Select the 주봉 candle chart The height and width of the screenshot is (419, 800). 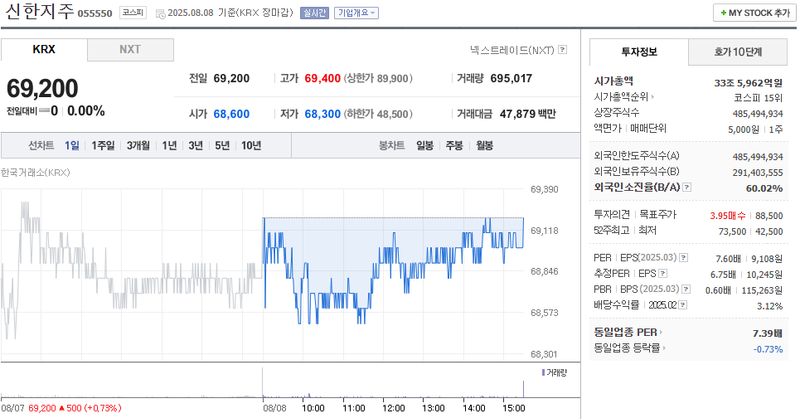454,145
